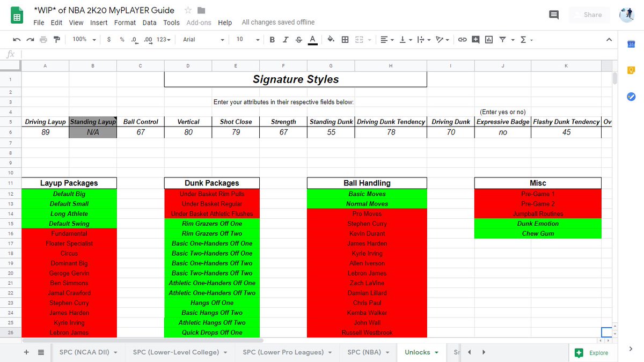Click the Insert comment icon
The width and height of the screenshot is (644, 362).
[475, 40]
